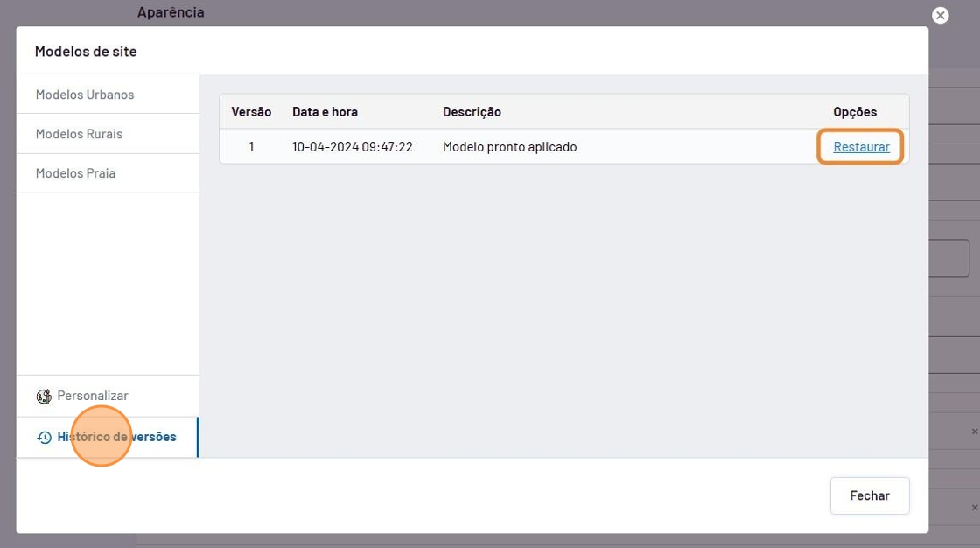Open the Personalizar section
The width and height of the screenshot is (980, 548).
pyautogui.click(x=93, y=396)
